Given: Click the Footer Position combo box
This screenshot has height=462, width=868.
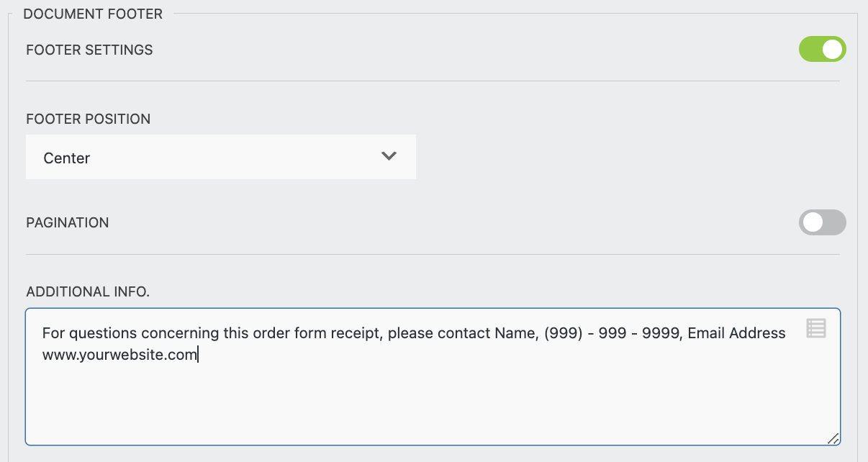Looking at the screenshot, I should (x=220, y=157).
